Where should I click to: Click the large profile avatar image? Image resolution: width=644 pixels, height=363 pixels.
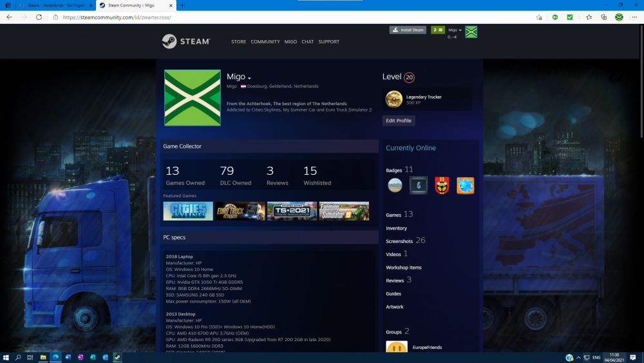coord(192,97)
